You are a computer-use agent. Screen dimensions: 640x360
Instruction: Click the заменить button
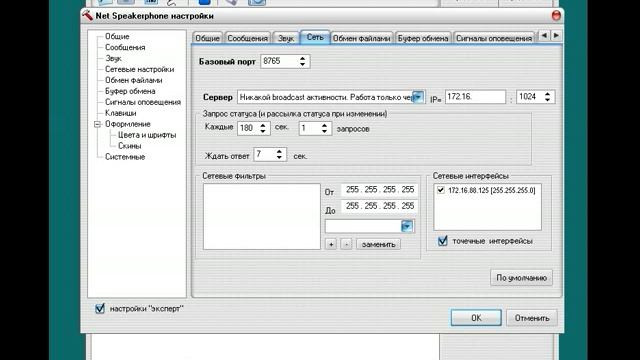pos(378,244)
